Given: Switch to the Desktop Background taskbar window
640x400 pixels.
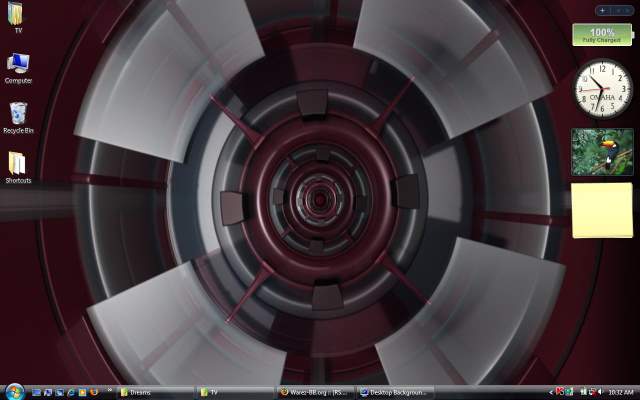Looking at the screenshot, I should pyautogui.click(x=394, y=393).
